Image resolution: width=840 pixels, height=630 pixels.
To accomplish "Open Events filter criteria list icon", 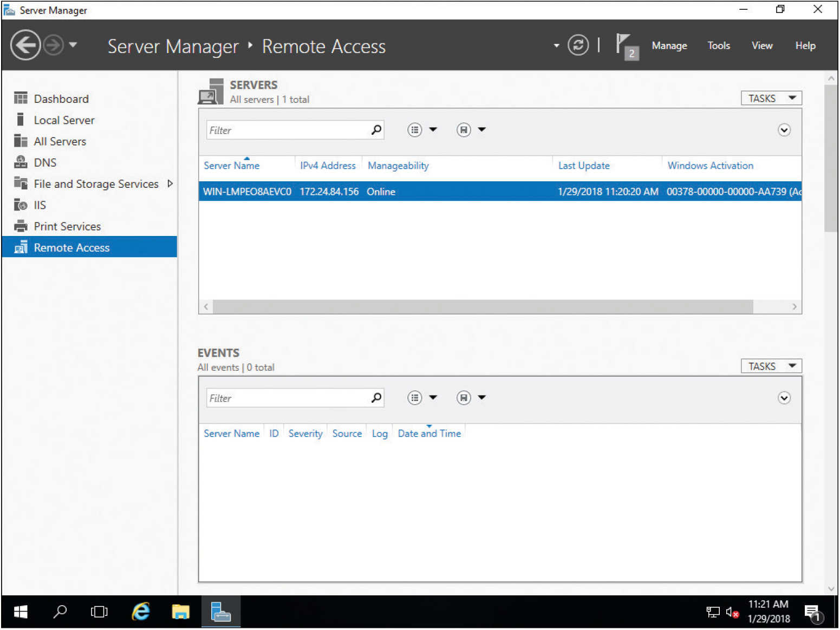I will 415,398.
